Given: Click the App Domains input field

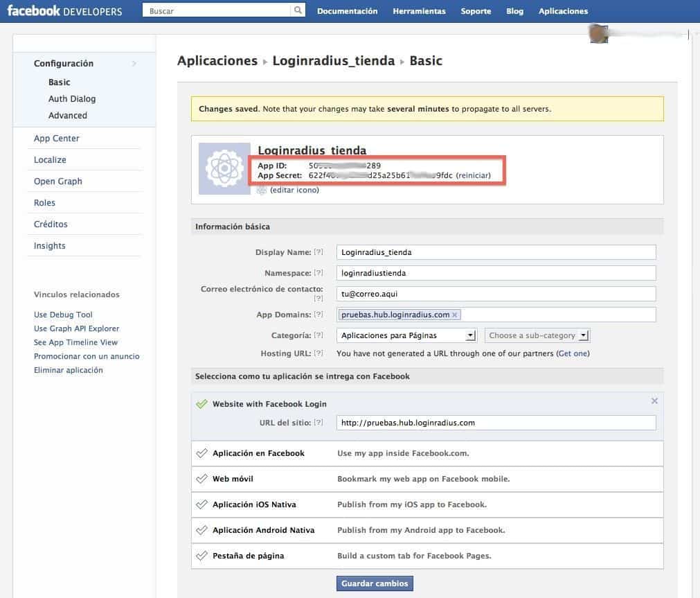Looking at the screenshot, I should [x=496, y=315].
